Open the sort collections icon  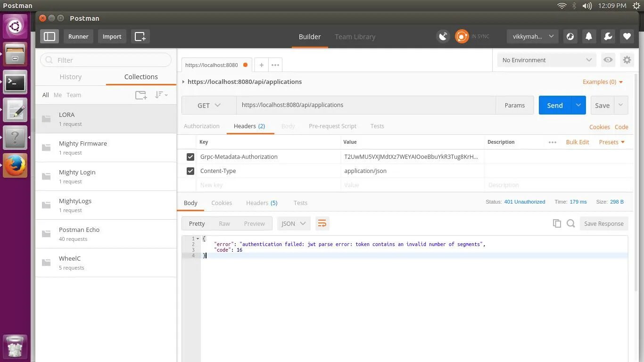161,95
